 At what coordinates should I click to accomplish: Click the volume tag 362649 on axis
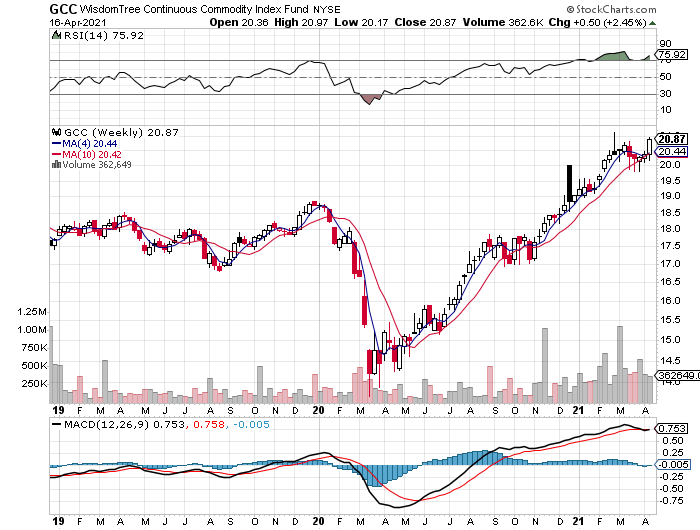[x=677, y=375]
